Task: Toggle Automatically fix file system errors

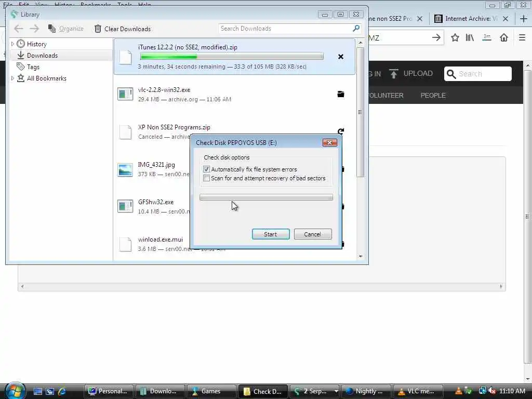Action: 206,169
